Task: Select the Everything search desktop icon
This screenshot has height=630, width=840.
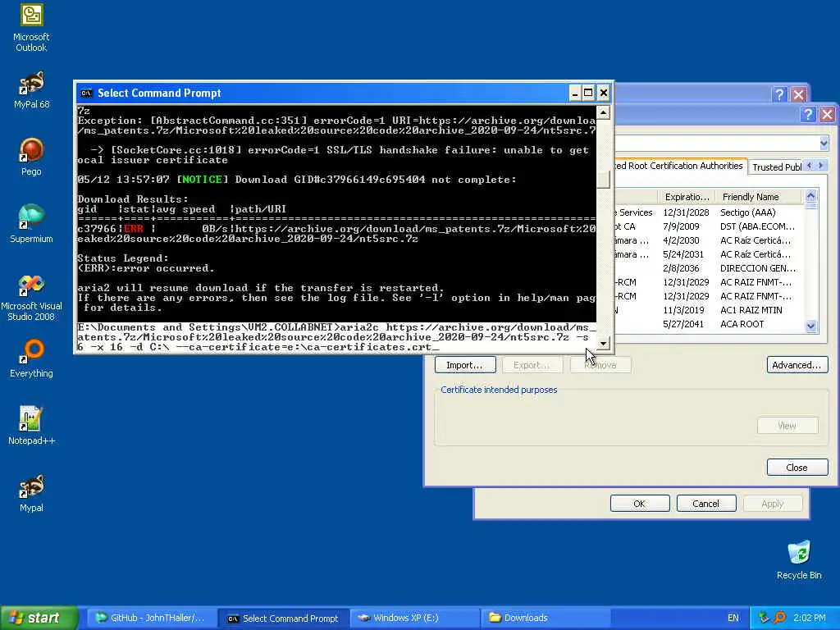Action: tap(31, 358)
